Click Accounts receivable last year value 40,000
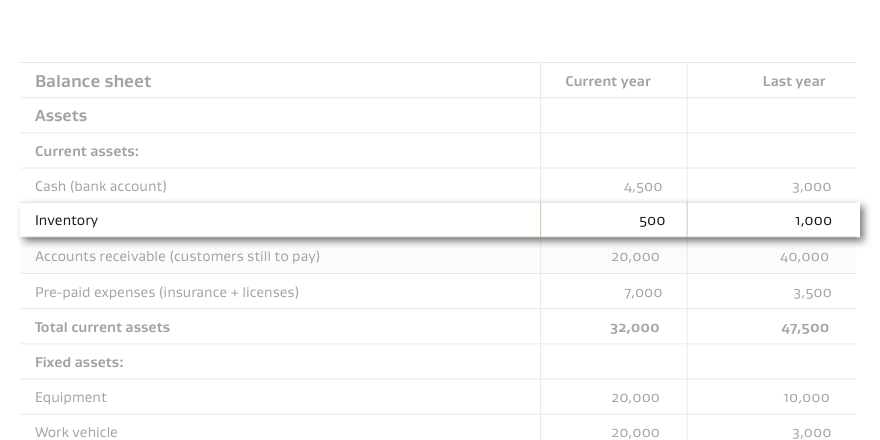 click(804, 257)
